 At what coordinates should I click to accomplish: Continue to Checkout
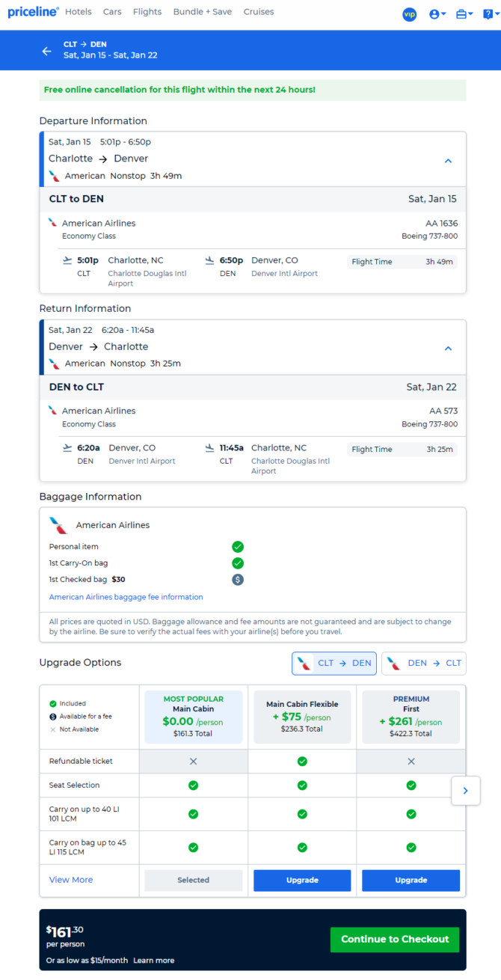pyautogui.click(x=395, y=939)
